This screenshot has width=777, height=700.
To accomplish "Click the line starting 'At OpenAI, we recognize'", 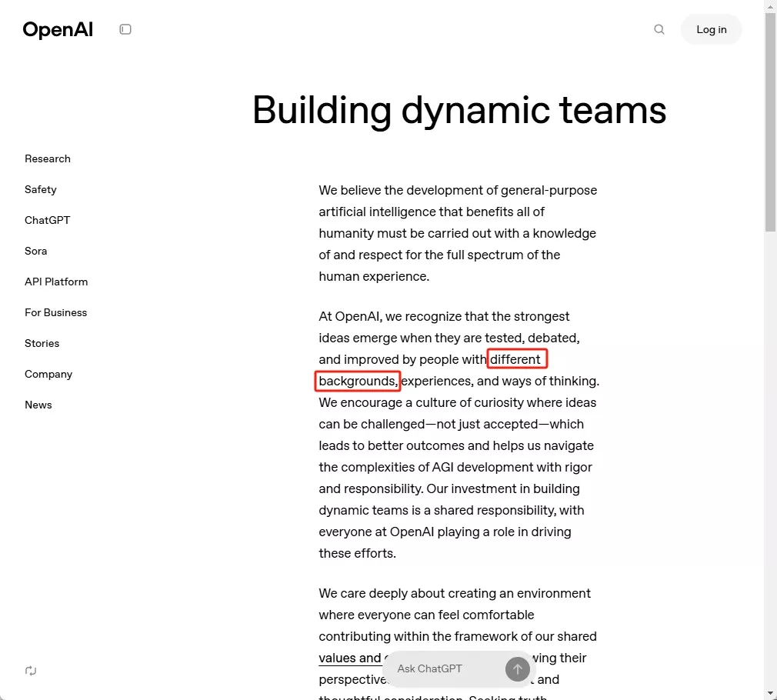I will pos(444,316).
